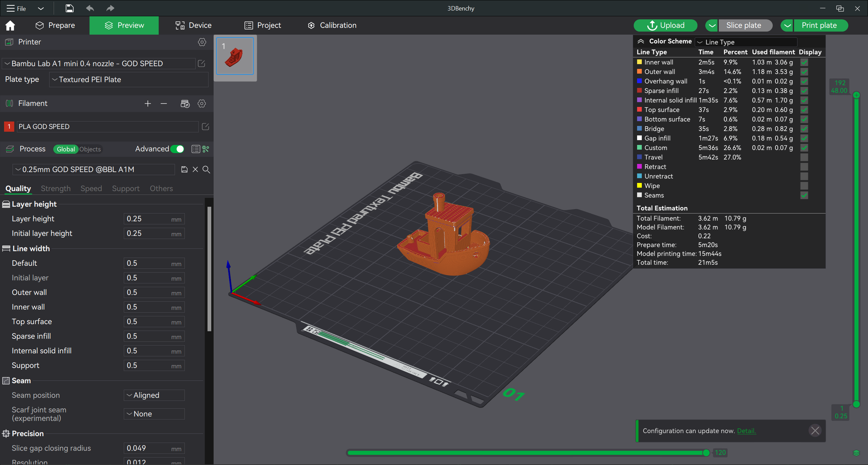Enable Travel display checkbox
868x465 pixels.
tap(804, 157)
